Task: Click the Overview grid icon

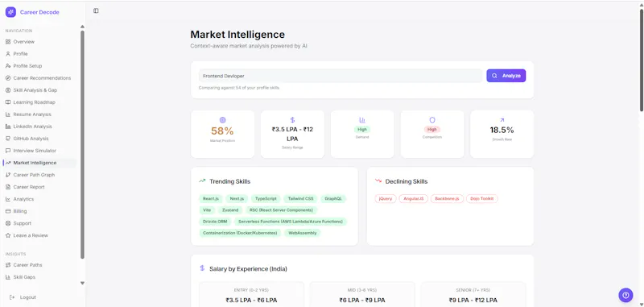Action: tap(8, 42)
